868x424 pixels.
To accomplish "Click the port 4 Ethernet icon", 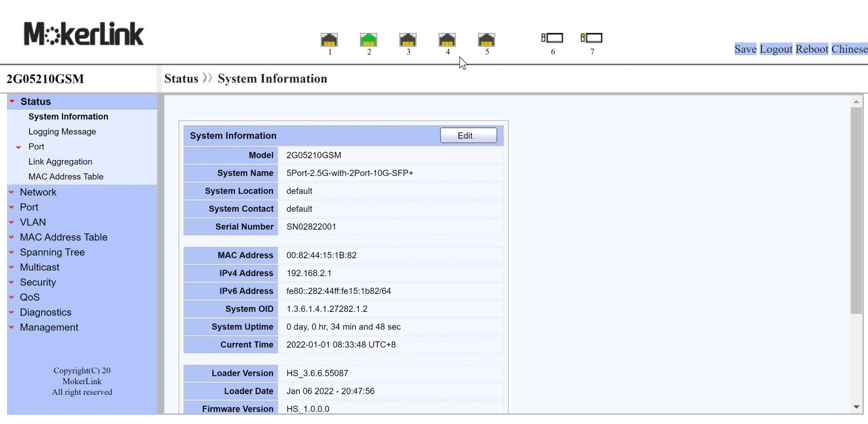I will [x=447, y=40].
